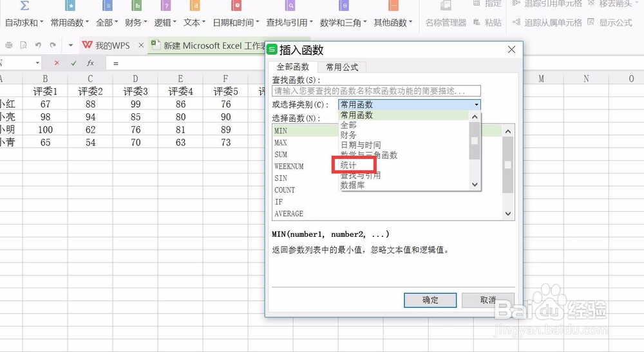Expand the 自动求和 dropdown arrow

[41, 22]
